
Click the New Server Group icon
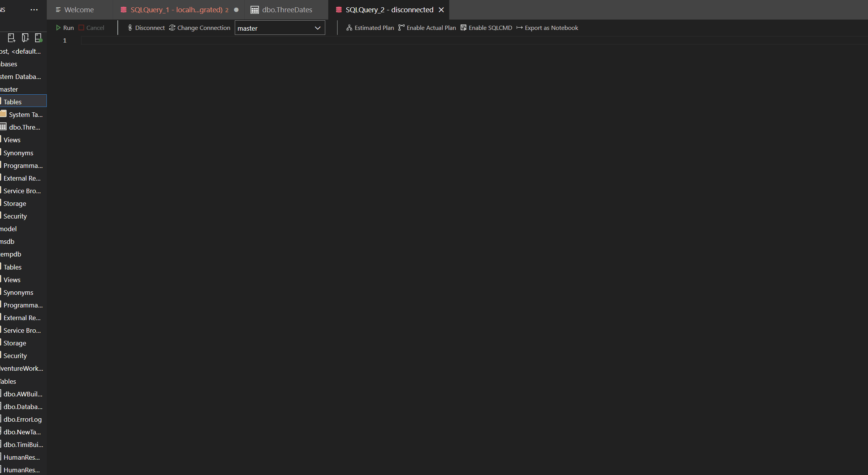point(25,38)
